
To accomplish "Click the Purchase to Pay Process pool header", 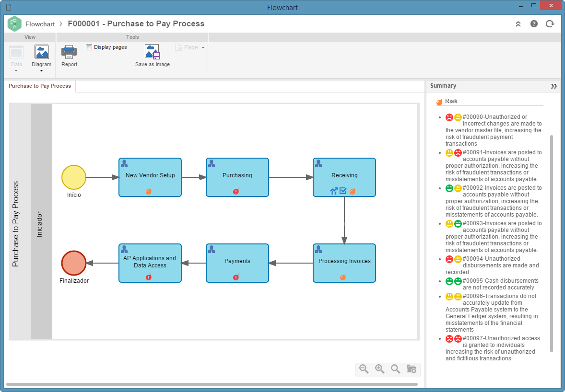I will click(x=20, y=222).
